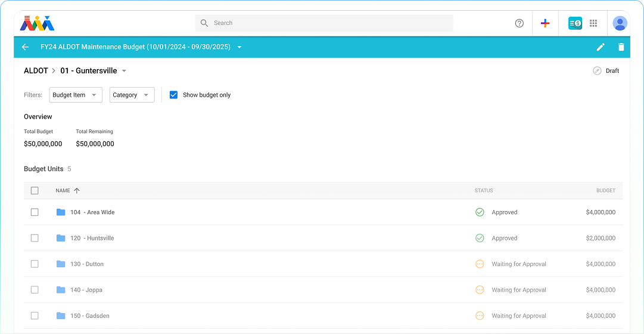Click the Draft status label
Viewport: 644px width, 334px height.
point(612,71)
